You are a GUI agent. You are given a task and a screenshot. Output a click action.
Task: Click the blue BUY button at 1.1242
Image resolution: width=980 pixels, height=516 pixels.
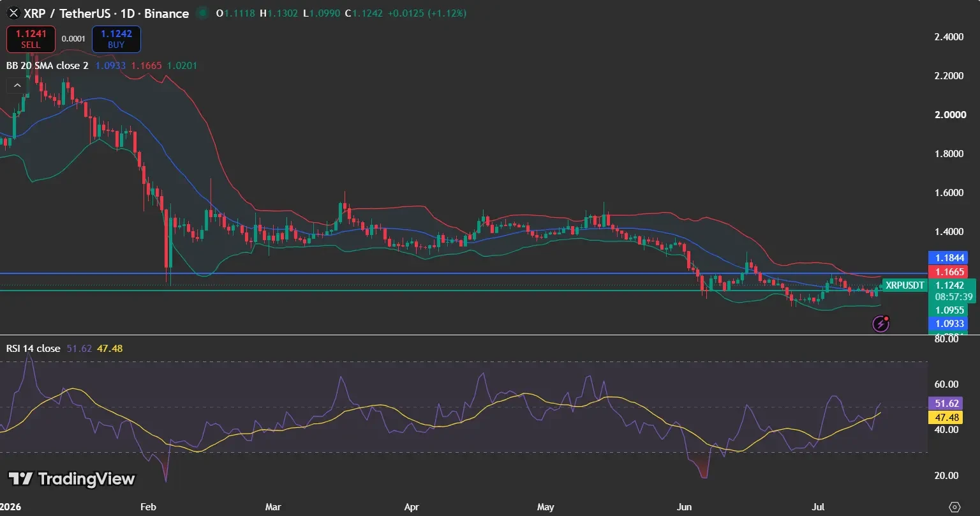click(x=116, y=39)
